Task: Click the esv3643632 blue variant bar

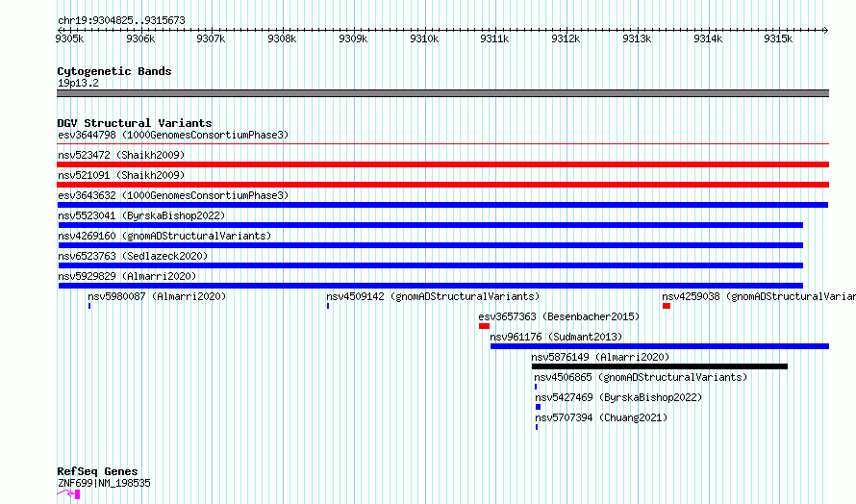Action: coord(442,205)
